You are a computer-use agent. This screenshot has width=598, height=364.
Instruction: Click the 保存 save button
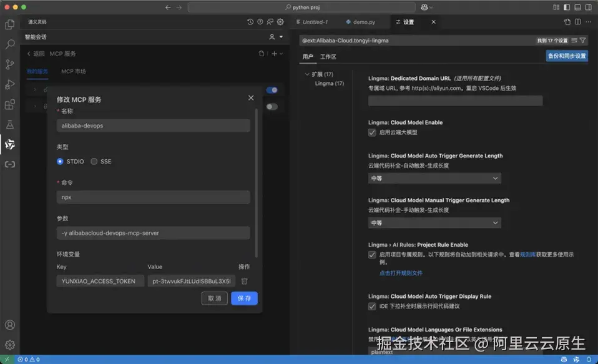pyautogui.click(x=244, y=298)
